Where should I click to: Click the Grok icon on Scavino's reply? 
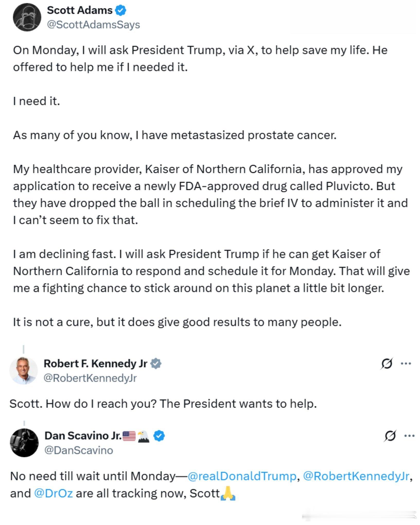pyautogui.click(x=390, y=436)
